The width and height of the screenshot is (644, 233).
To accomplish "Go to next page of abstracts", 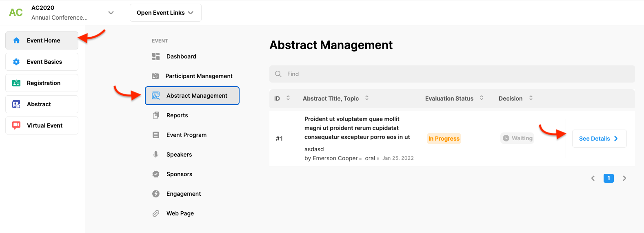I will click(x=624, y=178).
